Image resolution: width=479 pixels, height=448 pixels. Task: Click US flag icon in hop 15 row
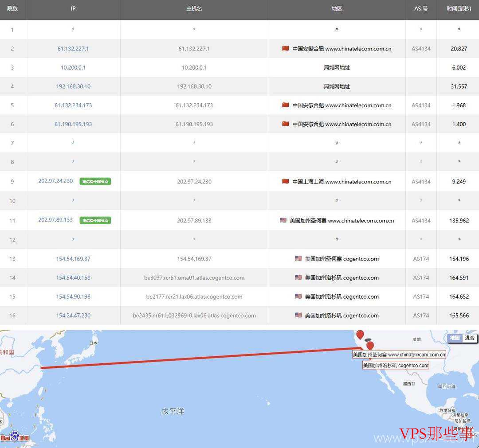[x=298, y=296]
